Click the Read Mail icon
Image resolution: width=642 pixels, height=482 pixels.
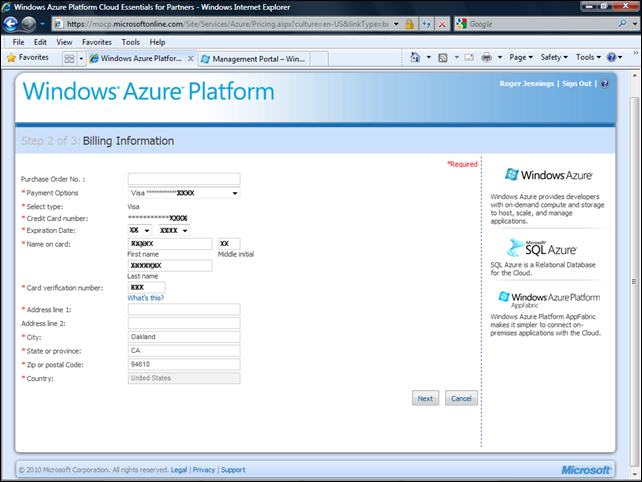click(469, 58)
